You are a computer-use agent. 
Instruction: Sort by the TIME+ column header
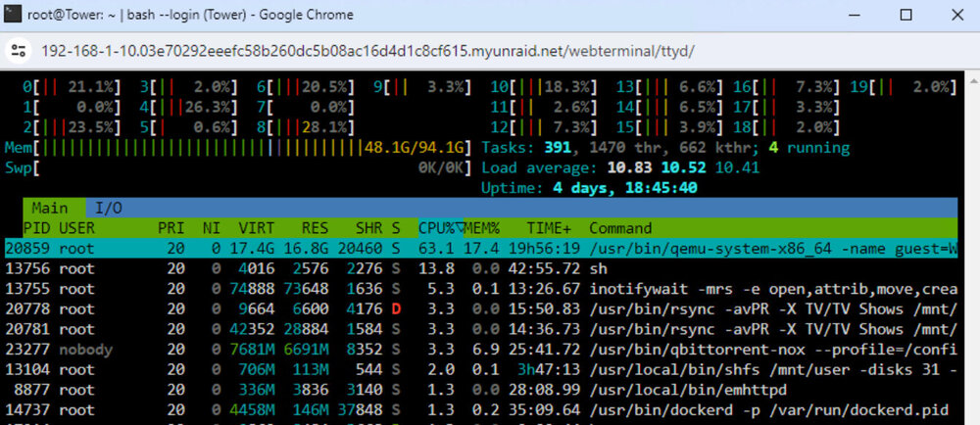[x=550, y=228]
